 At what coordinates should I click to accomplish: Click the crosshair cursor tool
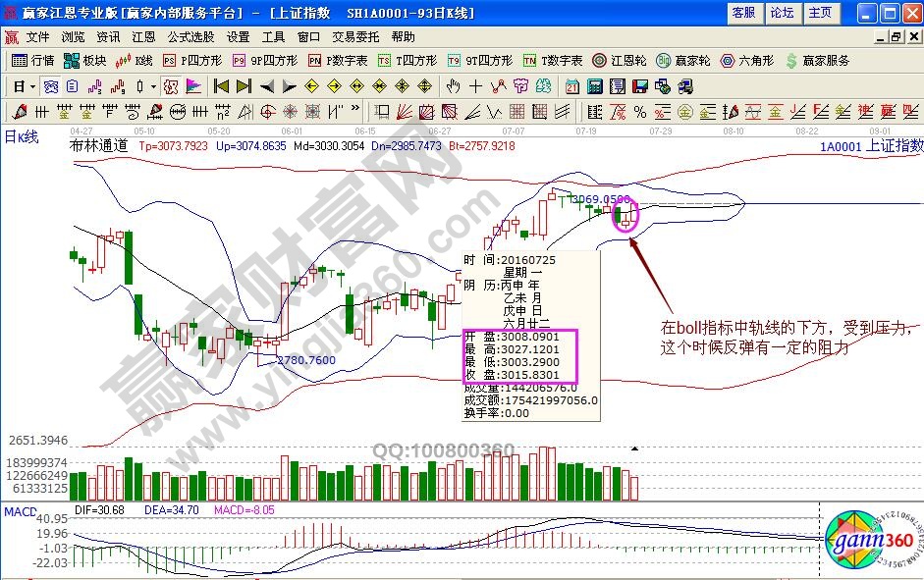(475, 86)
